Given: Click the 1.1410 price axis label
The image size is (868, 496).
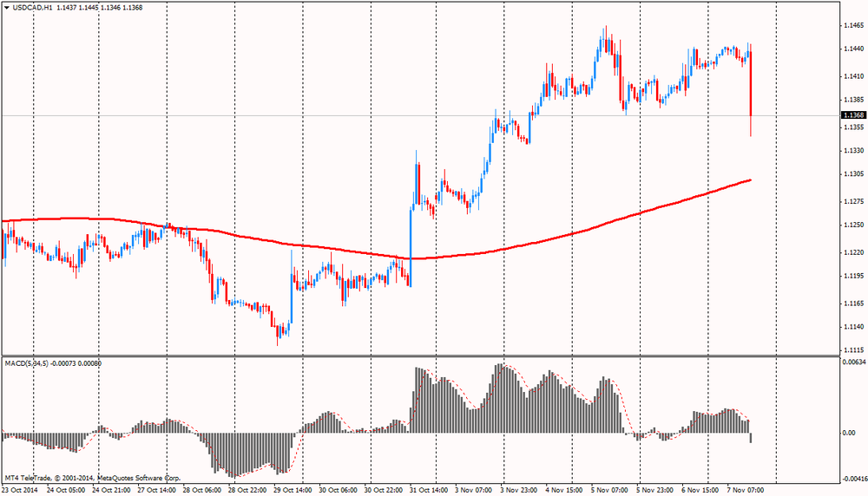Looking at the screenshot, I should (x=853, y=76).
